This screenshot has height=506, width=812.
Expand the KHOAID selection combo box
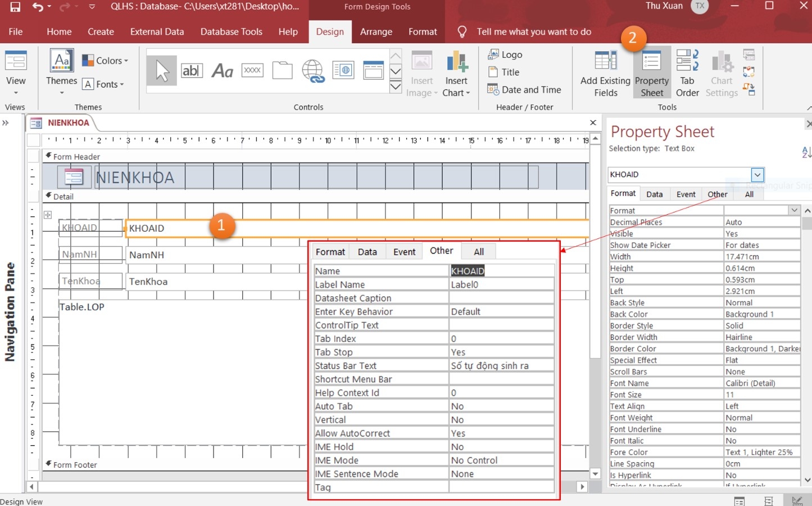757,174
